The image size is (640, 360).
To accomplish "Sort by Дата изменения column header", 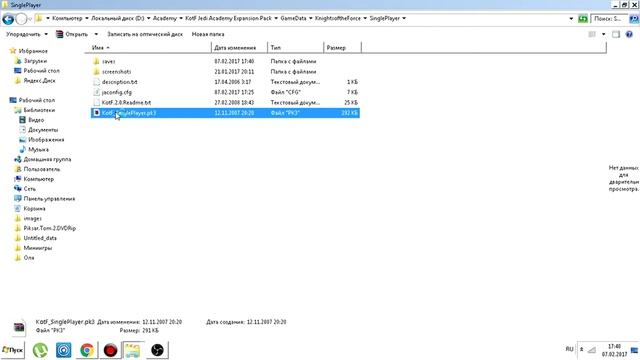I will pyautogui.click(x=240, y=48).
